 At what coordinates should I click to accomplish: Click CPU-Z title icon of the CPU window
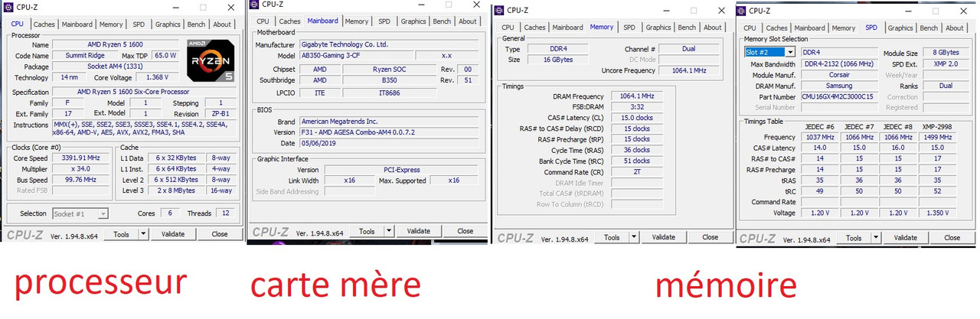tap(8, 7)
